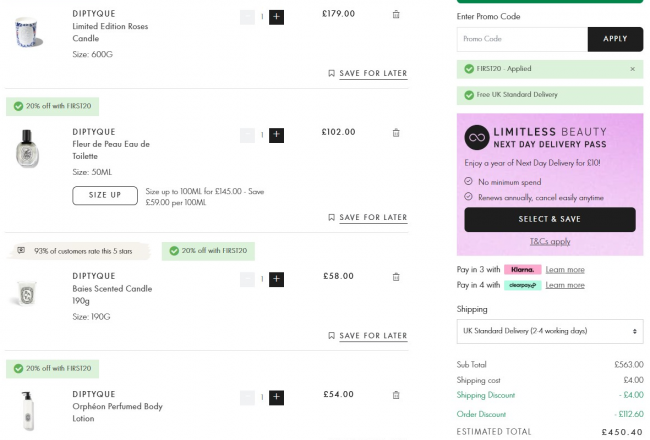Decrease quantity of Baies Scented Candle

click(247, 279)
